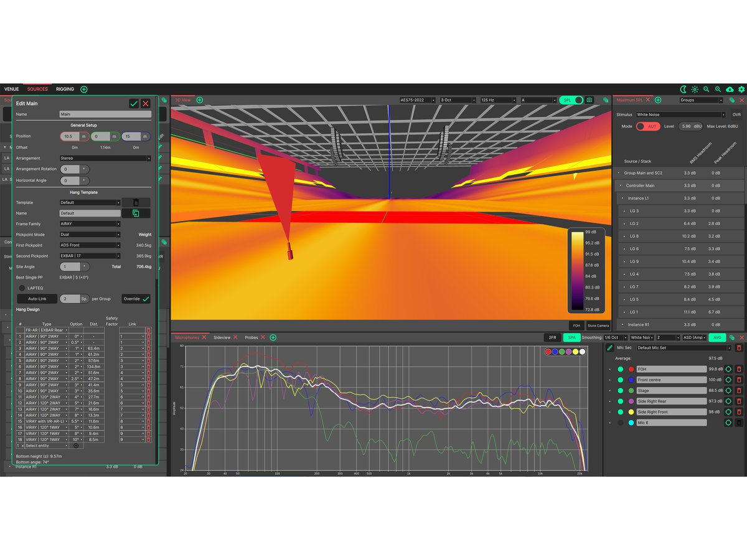Screen dimensions: 747x560
Task: Locate Mic 6 with target icon
Action: pos(728,422)
